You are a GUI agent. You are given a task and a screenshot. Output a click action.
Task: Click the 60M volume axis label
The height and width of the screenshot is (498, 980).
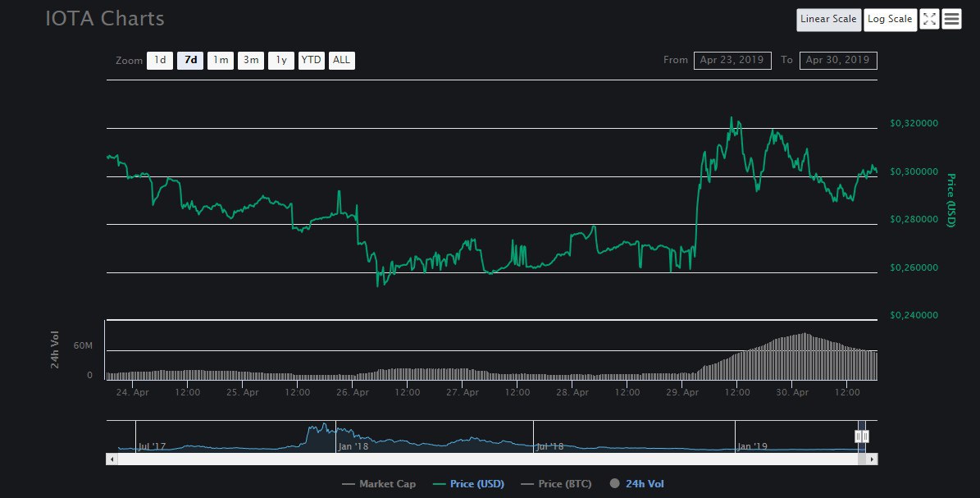(x=83, y=345)
